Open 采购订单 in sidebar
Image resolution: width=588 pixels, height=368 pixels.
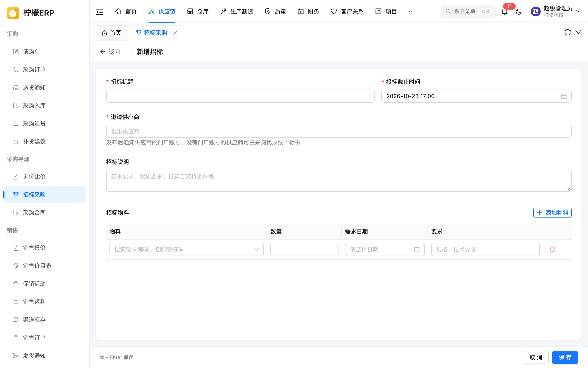pos(45,70)
